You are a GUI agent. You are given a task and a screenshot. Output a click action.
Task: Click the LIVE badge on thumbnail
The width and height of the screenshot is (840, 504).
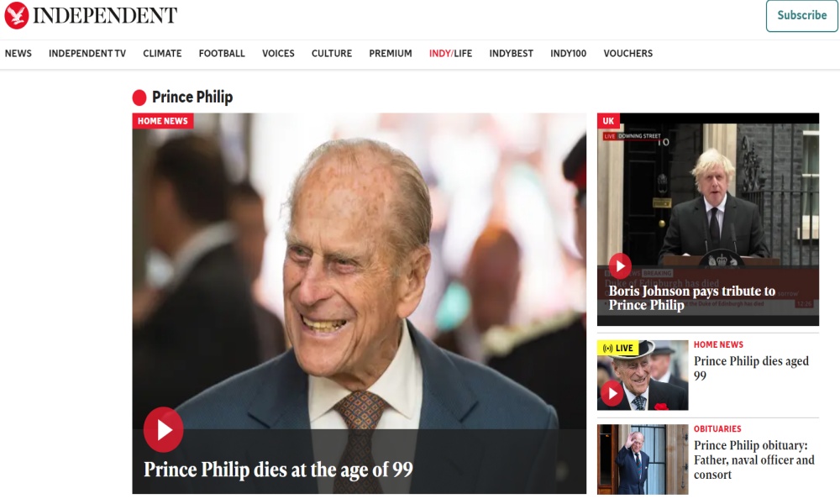[617, 348]
